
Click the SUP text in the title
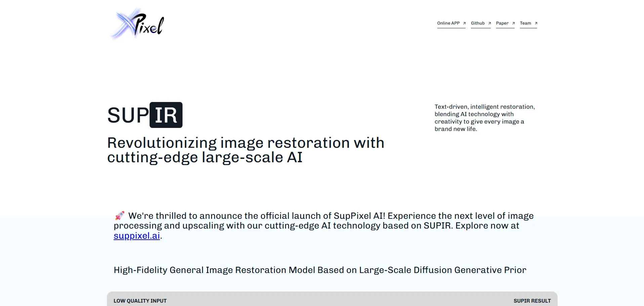click(128, 115)
